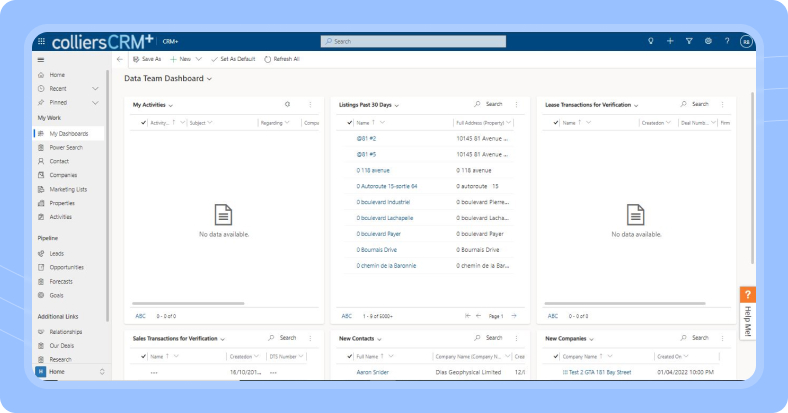Toggle select-all checkbox in Sales Transactions
This screenshot has width=788, height=413.
[143, 356]
